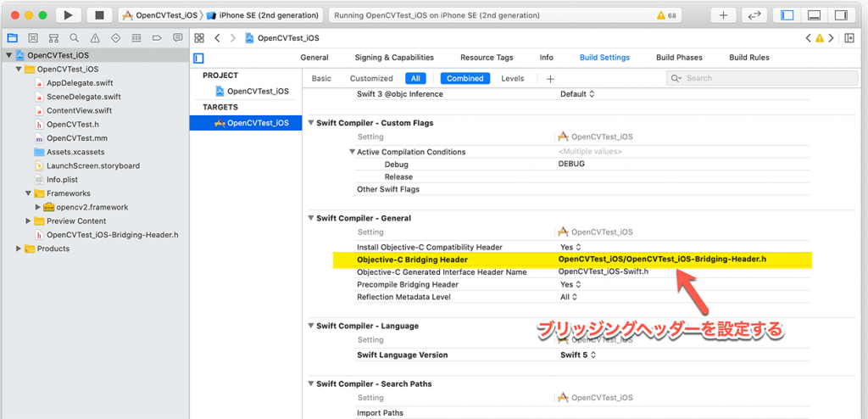Image resolution: width=868 pixels, height=419 pixels.
Task: Hide the project and targets list
Action: [x=199, y=58]
